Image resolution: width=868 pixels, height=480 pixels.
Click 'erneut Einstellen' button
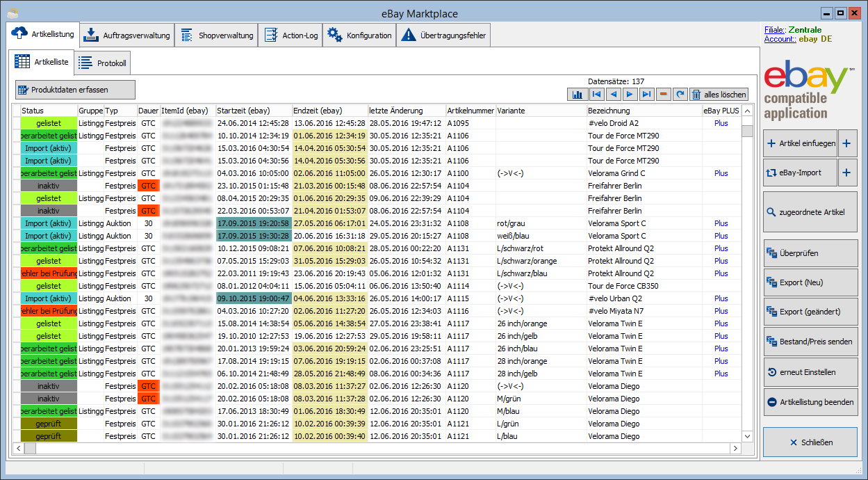810,372
